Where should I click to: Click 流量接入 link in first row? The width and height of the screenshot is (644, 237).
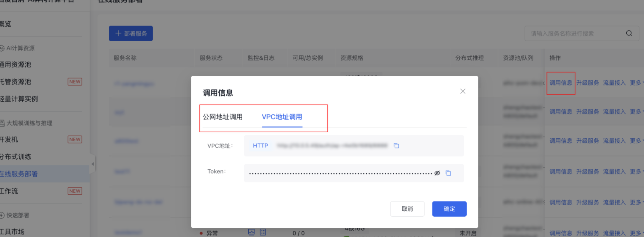point(614,83)
